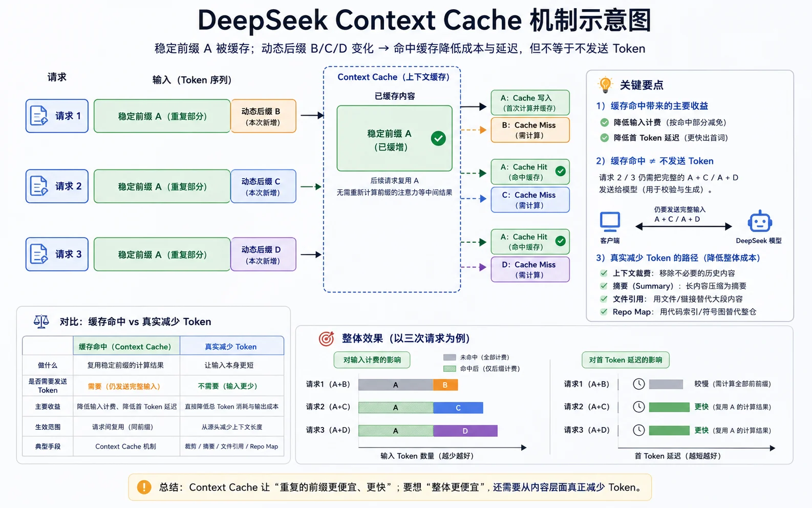
Task: Click the D: Cache Miss result box
Action: [x=530, y=269]
